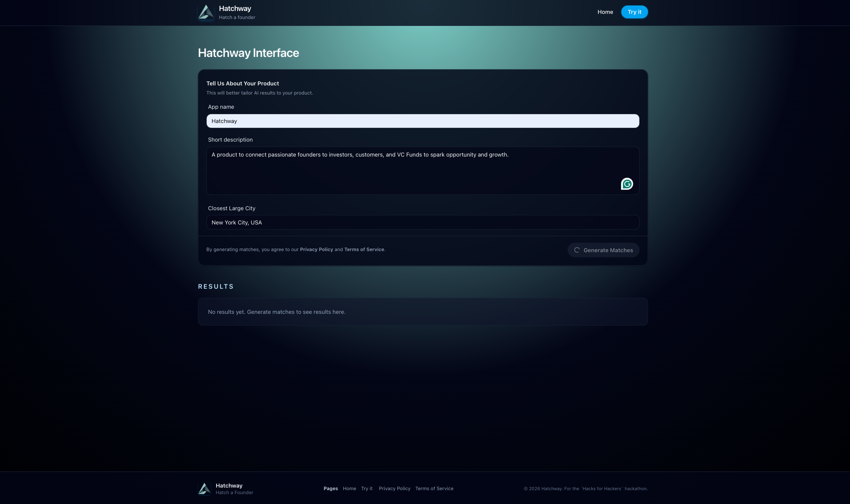Viewport: 850px width, 504px height.
Task: Focus the App name input field
Action: click(x=423, y=121)
